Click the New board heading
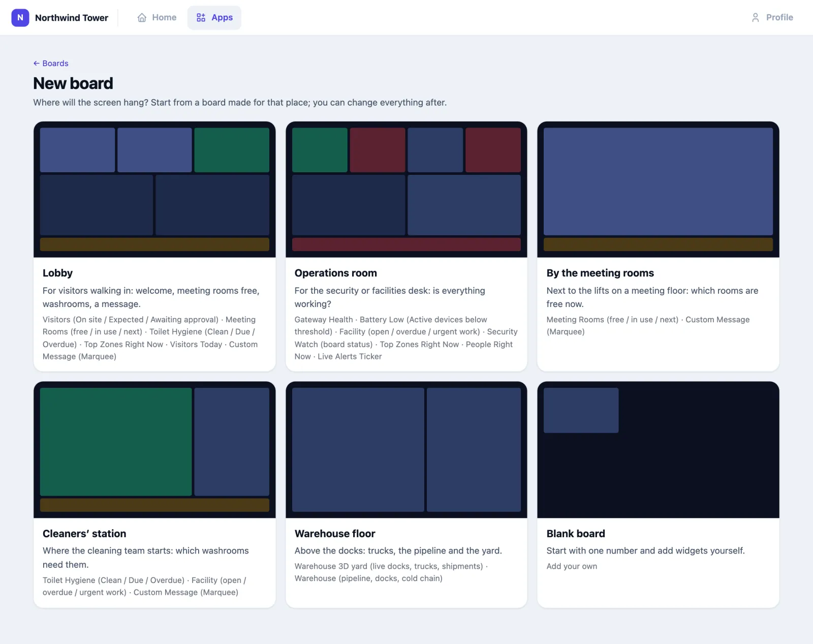This screenshot has height=644, width=813. (x=73, y=83)
